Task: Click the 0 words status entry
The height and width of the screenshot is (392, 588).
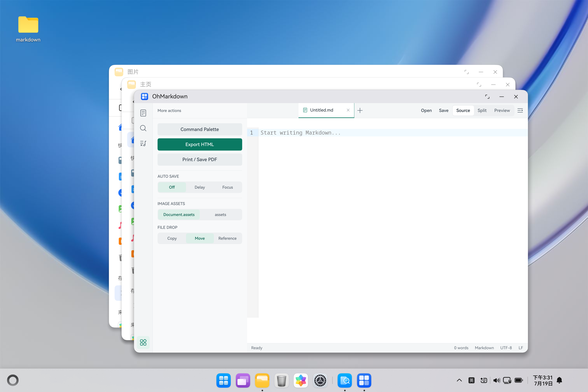Action: (x=461, y=348)
